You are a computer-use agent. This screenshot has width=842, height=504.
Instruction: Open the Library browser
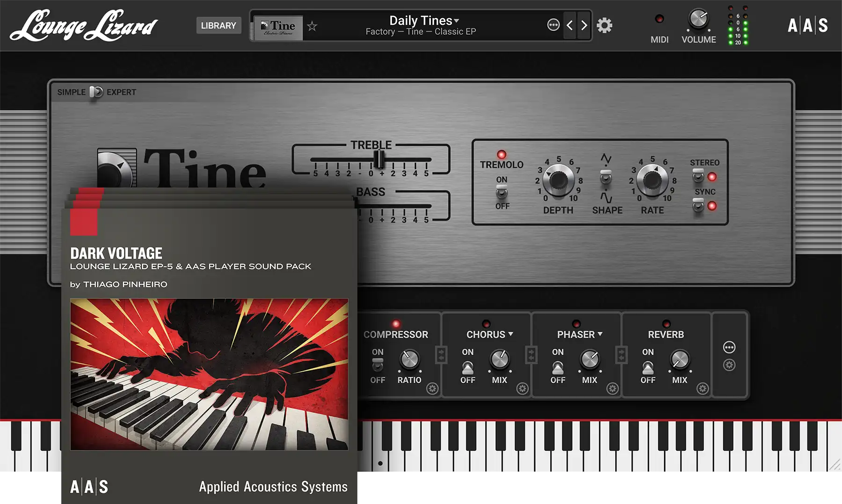[218, 25]
